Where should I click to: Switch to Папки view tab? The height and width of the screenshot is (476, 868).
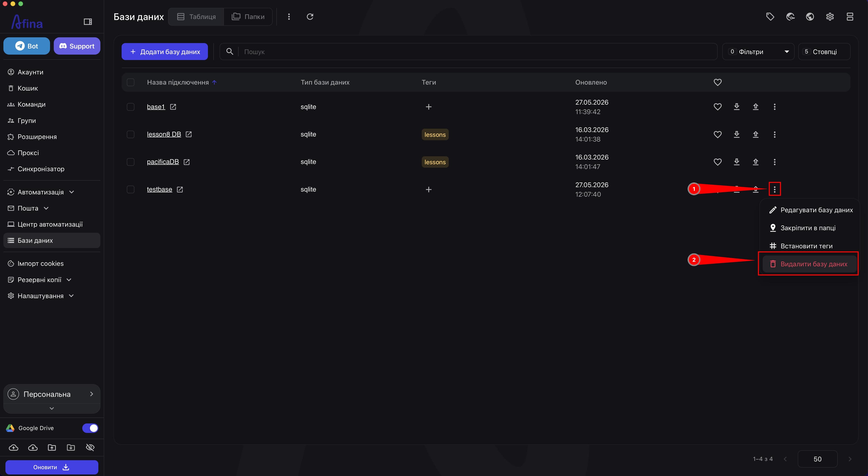(x=248, y=16)
